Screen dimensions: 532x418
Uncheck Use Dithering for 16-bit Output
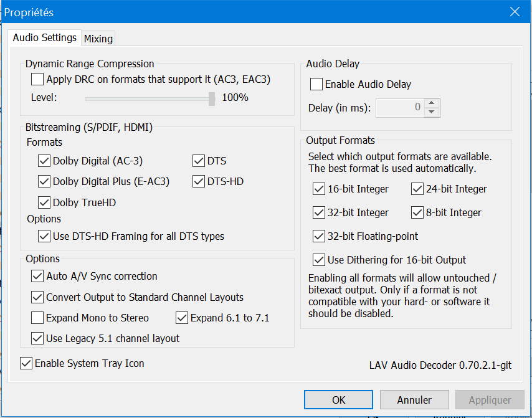[x=318, y=260]
